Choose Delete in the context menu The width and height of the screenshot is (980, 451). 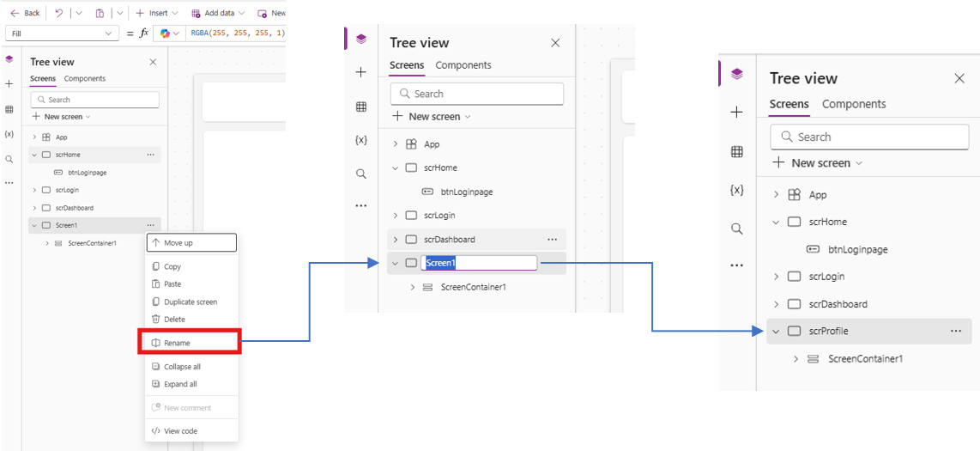point(191,319)
